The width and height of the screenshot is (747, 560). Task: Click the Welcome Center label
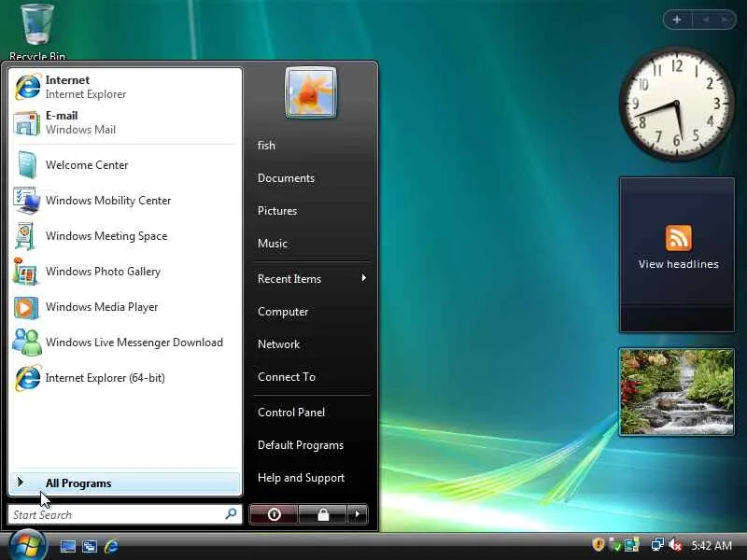click(87, 165)
